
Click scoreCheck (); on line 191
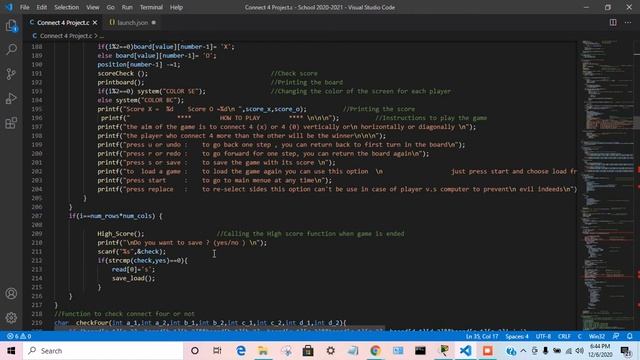[122, 73]
